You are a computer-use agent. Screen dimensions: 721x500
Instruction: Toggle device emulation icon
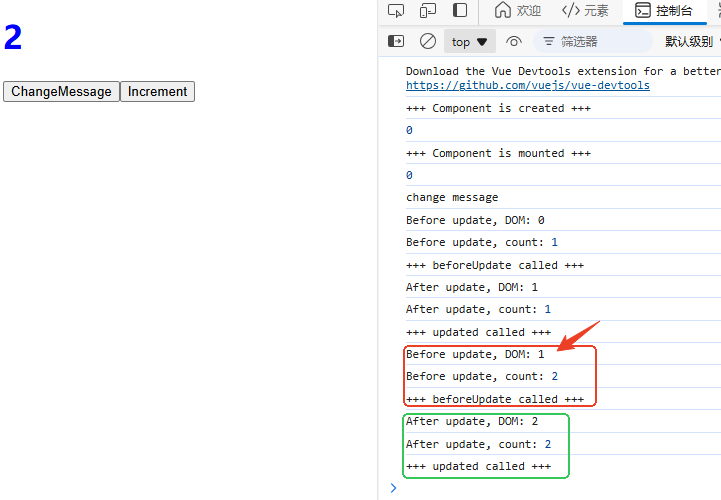point(428,11)
